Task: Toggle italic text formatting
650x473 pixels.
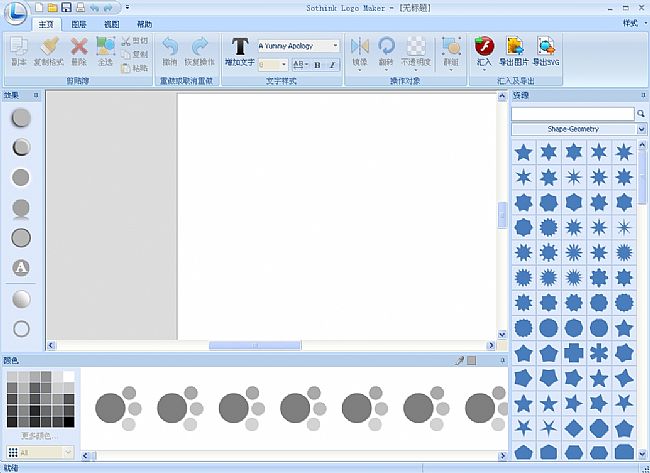Action: click(331, 64)
